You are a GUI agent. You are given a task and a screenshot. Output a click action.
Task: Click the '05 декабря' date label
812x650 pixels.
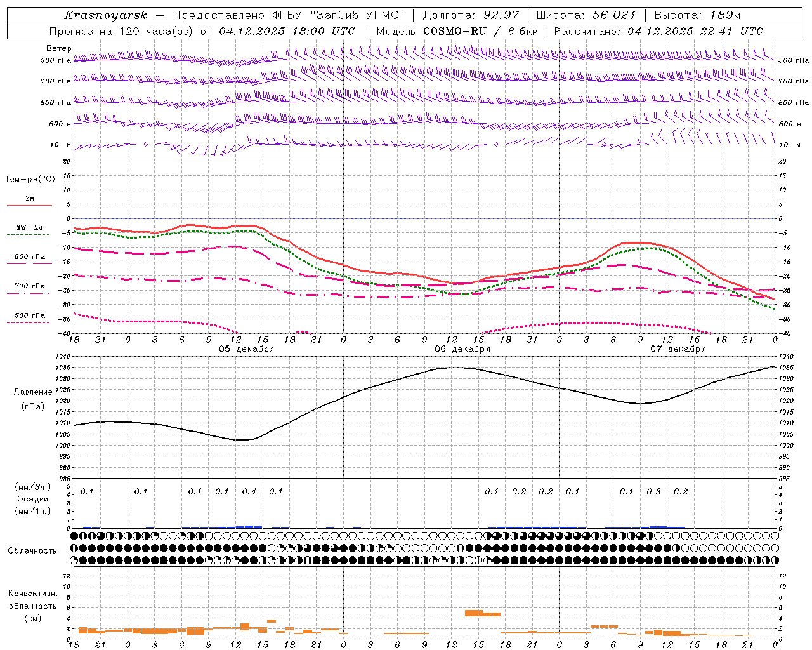click(247, 349)
